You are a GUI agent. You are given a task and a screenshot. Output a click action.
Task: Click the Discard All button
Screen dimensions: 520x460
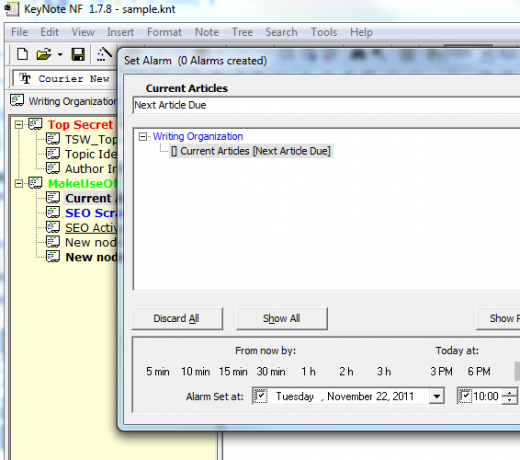pos(177,318)
